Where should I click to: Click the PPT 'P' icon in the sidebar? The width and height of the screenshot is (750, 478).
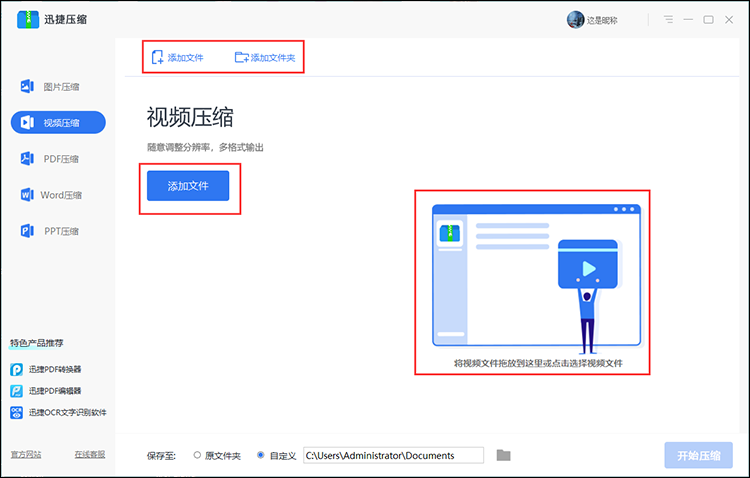[x=27, y=231]
